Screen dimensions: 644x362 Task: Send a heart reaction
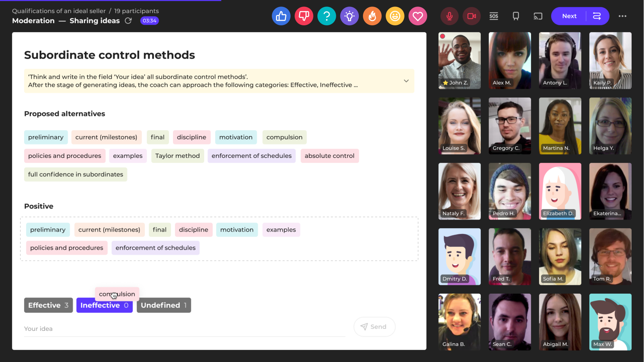pos(417,16)
